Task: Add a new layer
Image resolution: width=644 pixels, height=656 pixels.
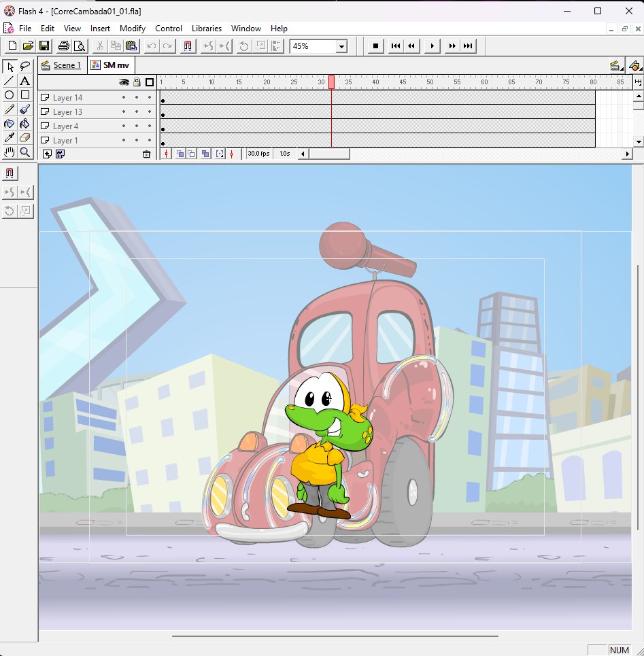Action: point(48,154)
